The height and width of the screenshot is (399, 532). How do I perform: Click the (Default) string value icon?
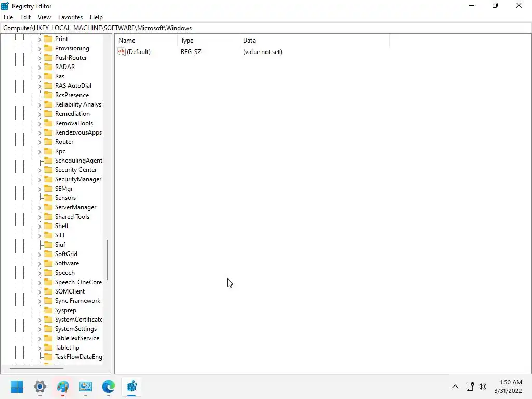click(122, 51)
